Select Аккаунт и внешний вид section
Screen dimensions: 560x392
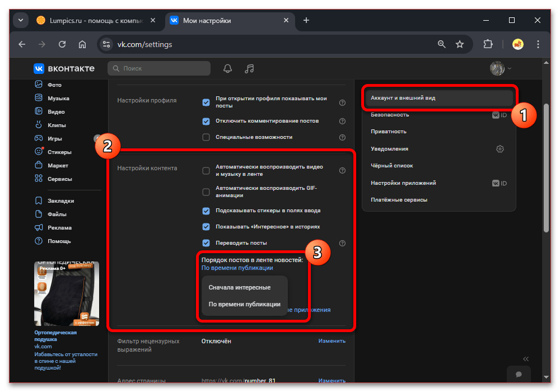(439, 98)
